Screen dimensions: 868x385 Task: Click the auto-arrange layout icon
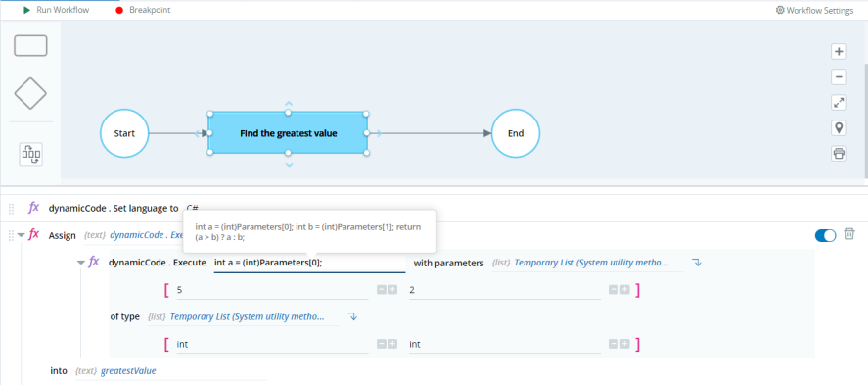[x=31, y=154]
